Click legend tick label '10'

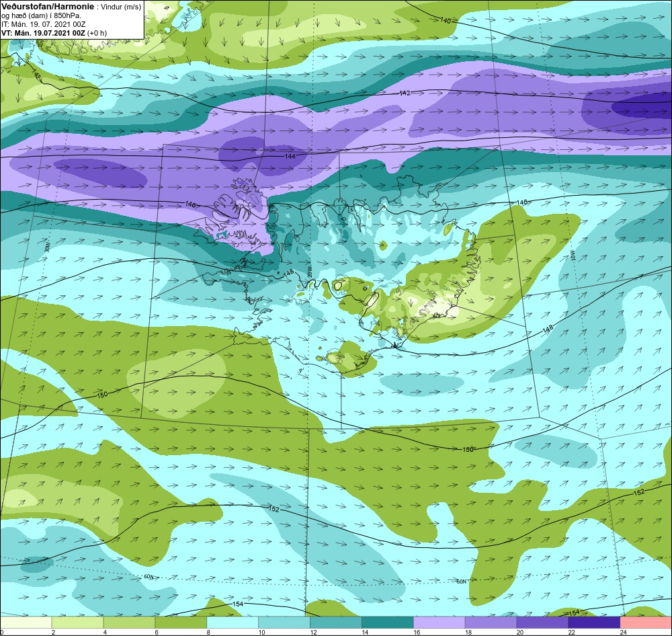tap(261, 632)
